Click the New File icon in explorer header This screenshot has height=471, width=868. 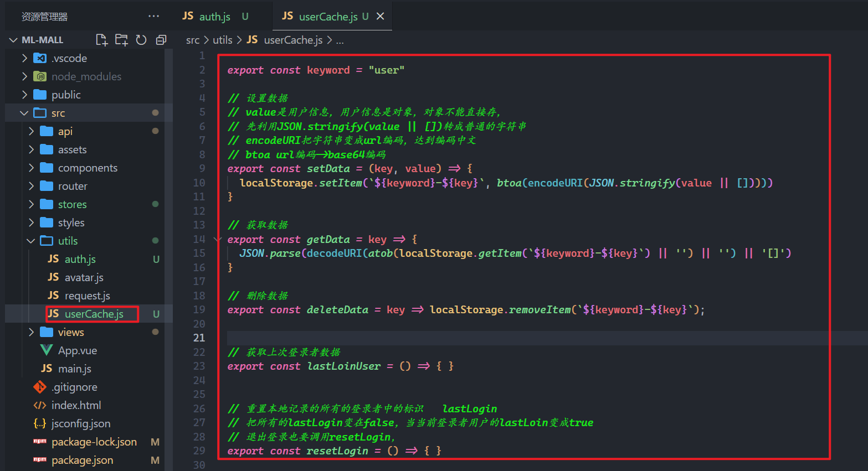pyautogui.click(x=101, y=40)
